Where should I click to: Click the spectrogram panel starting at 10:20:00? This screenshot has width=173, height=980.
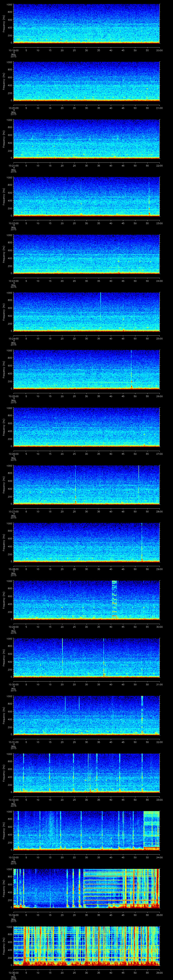click(86, 81)
